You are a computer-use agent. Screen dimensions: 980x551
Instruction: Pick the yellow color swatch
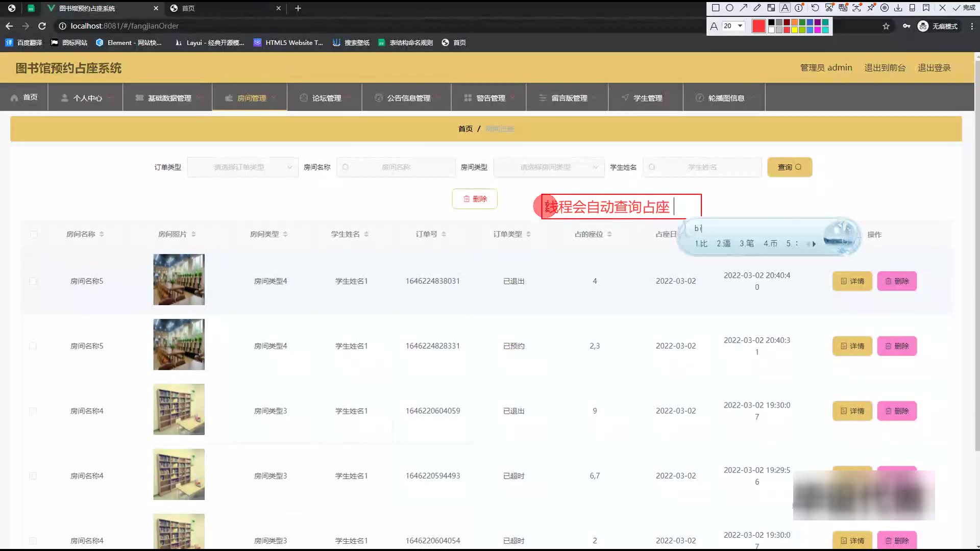(x=794, y=30)
